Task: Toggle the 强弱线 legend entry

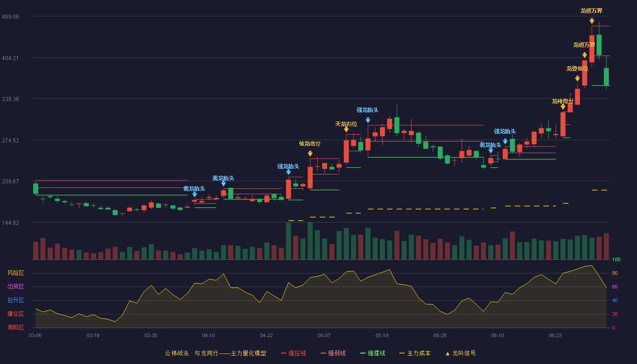Action: 333,353
